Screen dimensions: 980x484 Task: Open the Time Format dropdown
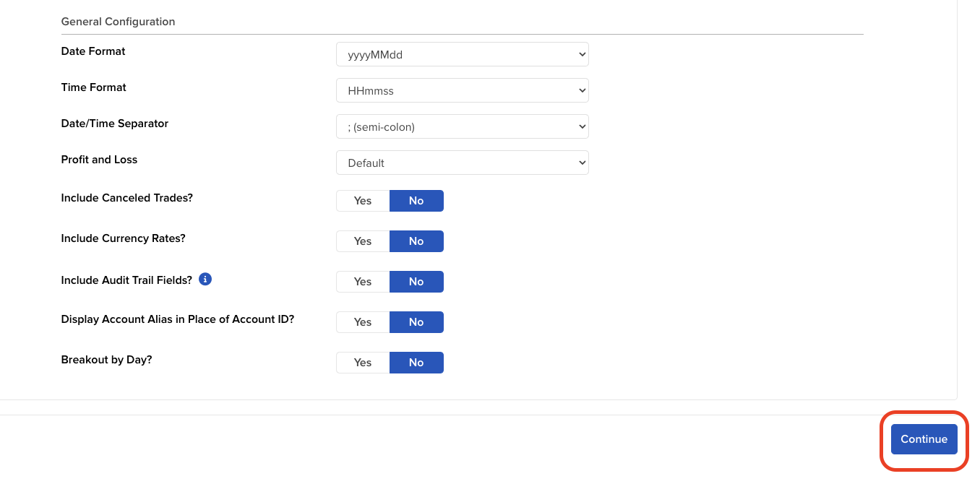point(462,90)
